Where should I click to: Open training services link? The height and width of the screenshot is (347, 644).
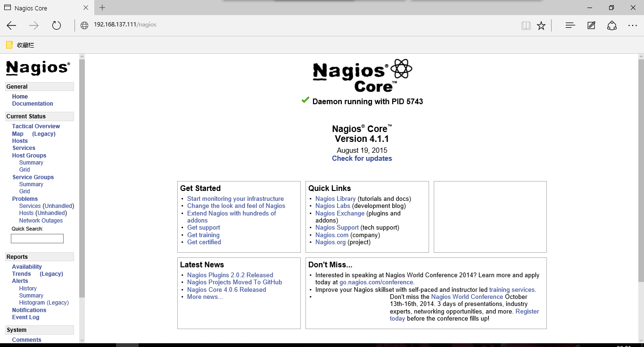(512, 290)
